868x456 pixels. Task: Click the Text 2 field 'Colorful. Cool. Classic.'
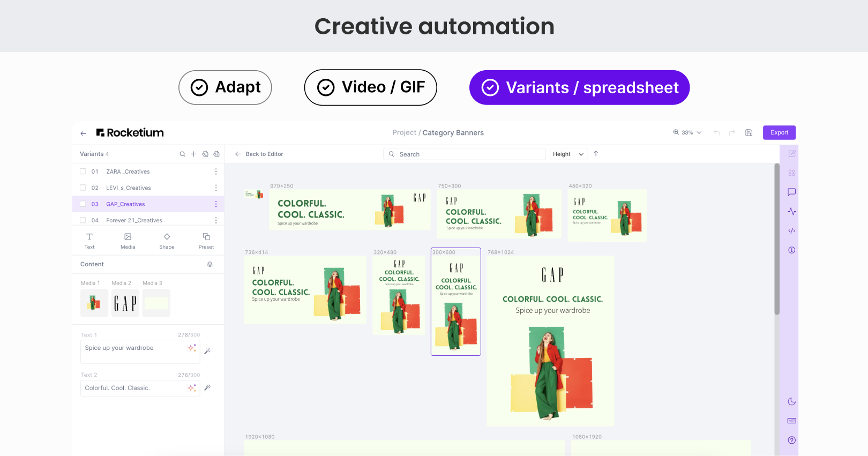[140, 388]
